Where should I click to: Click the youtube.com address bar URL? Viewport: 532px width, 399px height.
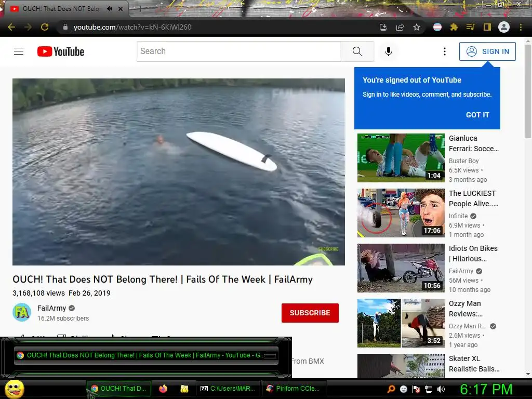point(132,27)
